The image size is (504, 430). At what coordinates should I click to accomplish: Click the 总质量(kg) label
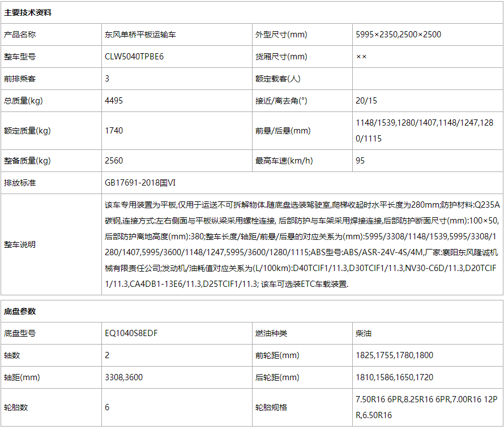(x=23, y=101)
